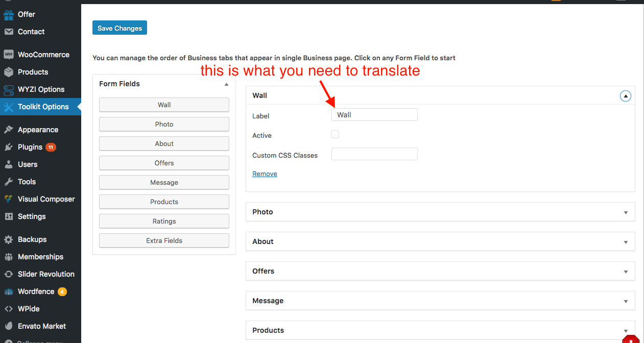Collapse the Form Fields panel triangle
This screenshot has width=644, height=343.
click(x=226, y=84)
